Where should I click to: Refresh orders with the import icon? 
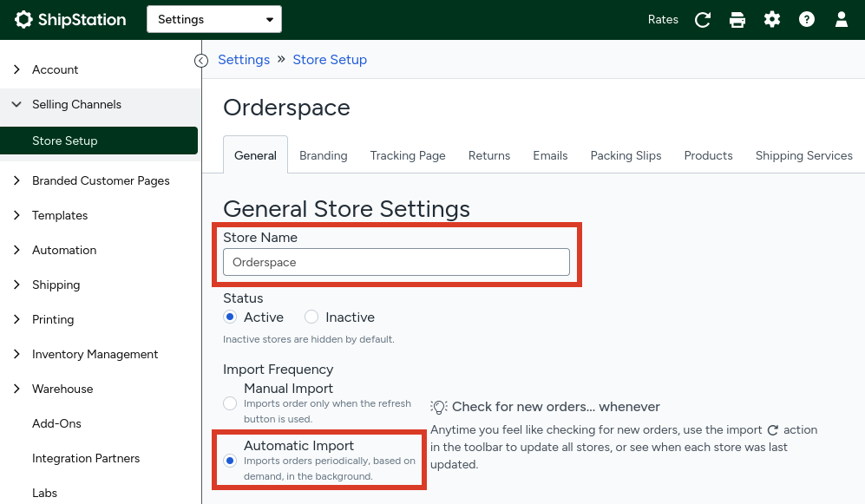point(702,20)
